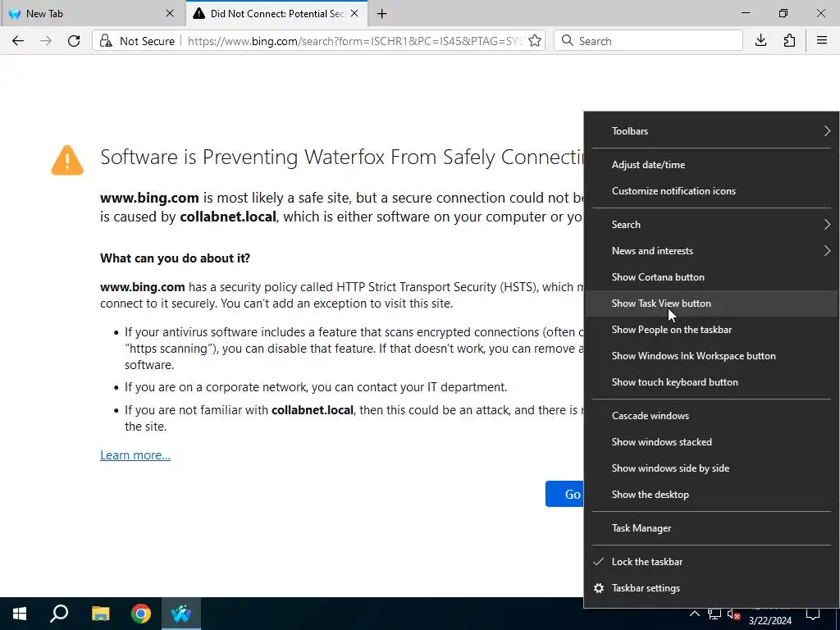Choose Customize notification icons

click(712, 190)
